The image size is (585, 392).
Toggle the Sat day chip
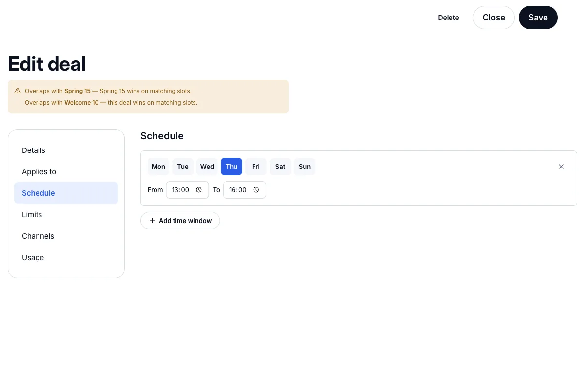click(x=280, y=167)
